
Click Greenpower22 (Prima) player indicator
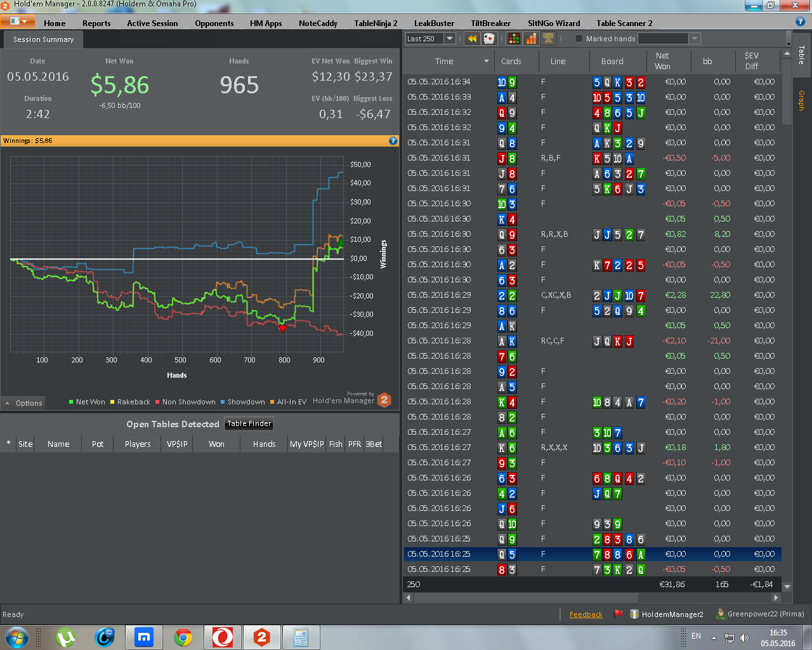point(760,614)
